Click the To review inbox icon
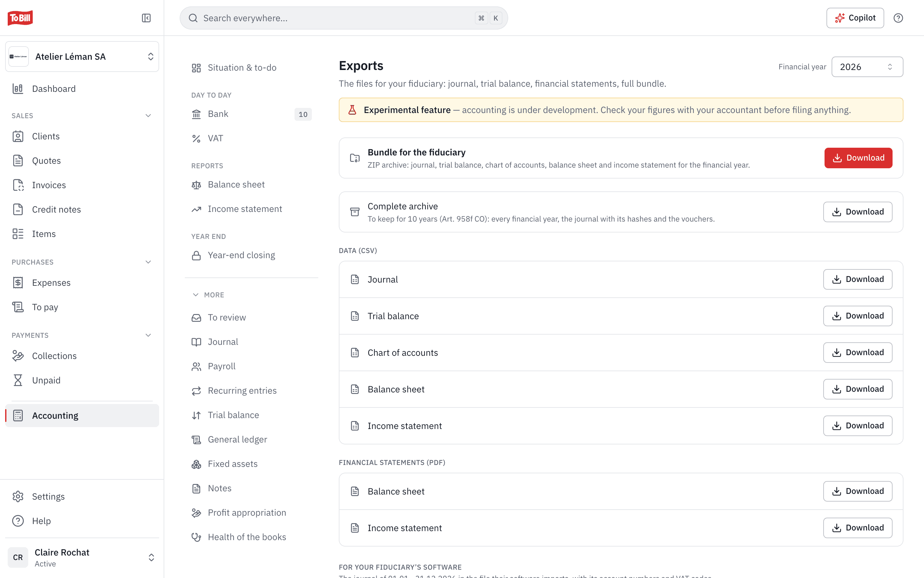Viewport: 924px width, 578px height. (196, 318)
